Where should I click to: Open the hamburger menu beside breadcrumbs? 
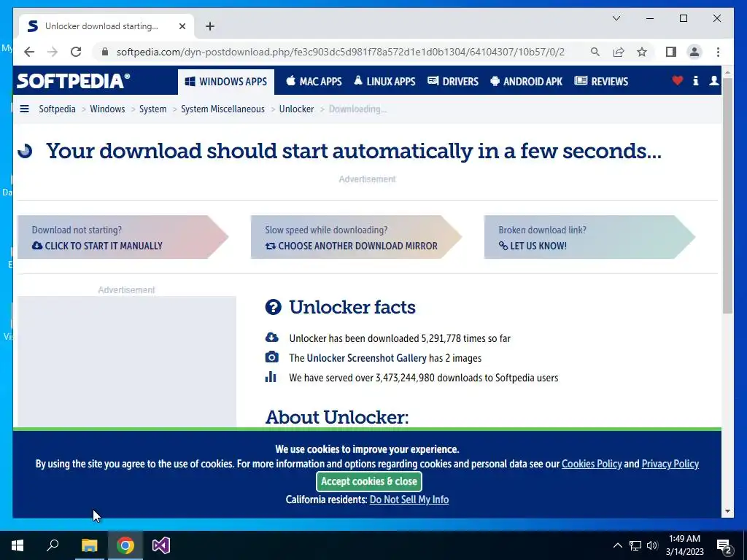(x=24, y=109)
